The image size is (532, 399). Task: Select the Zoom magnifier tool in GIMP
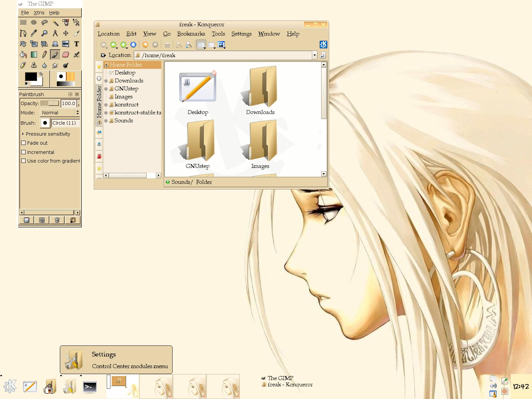point(44,33)
